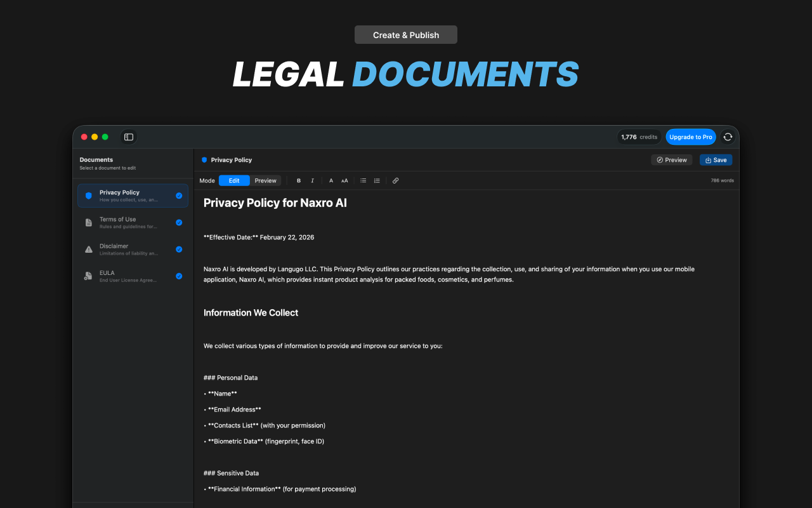Click the blue checkmark beside EULA
Image resolution: width=812 pixels, height=508 pixels.
point(179,276)
